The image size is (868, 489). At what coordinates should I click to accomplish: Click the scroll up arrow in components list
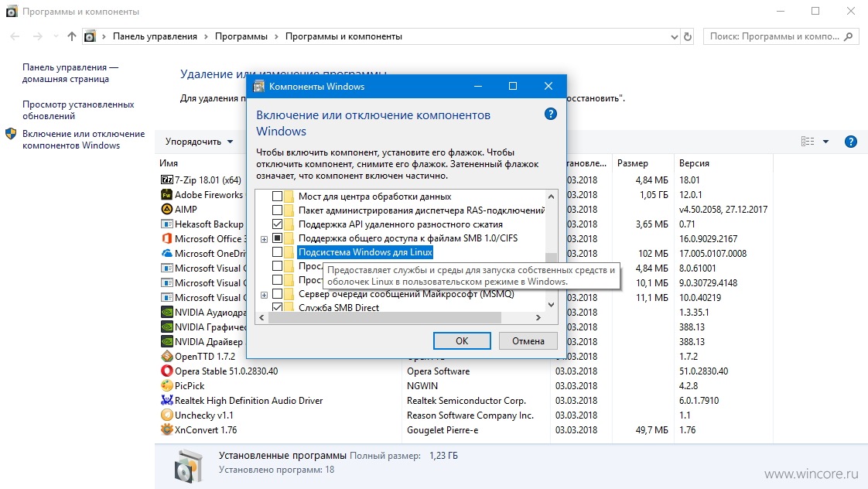pyautogui.click(x=551, y=197)
